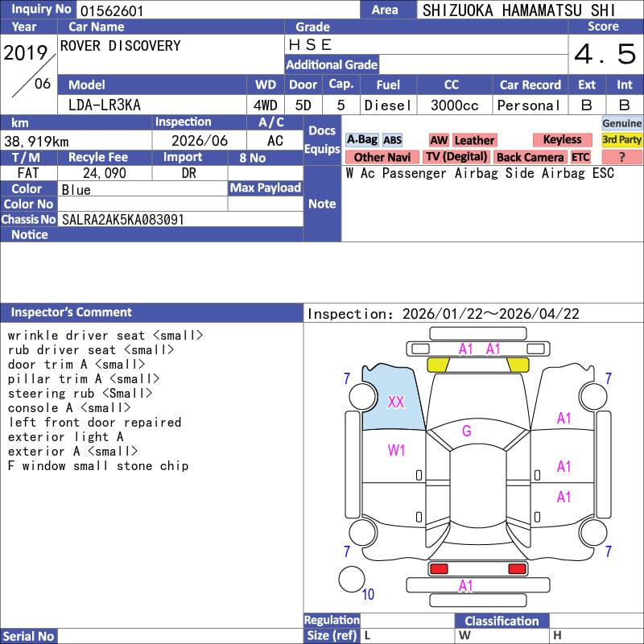644x644 pixels.
Task: Select the G mark on the windshield
Action: click(466, 431)
